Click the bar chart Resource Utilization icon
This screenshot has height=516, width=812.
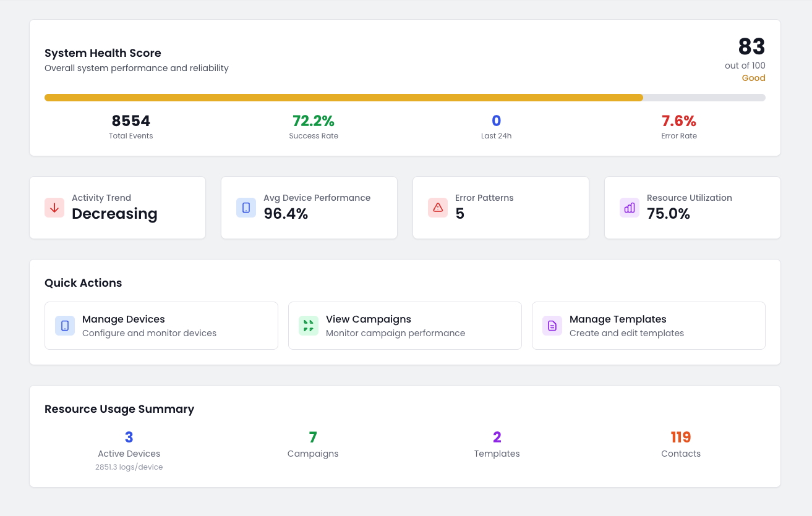point(630,208)
